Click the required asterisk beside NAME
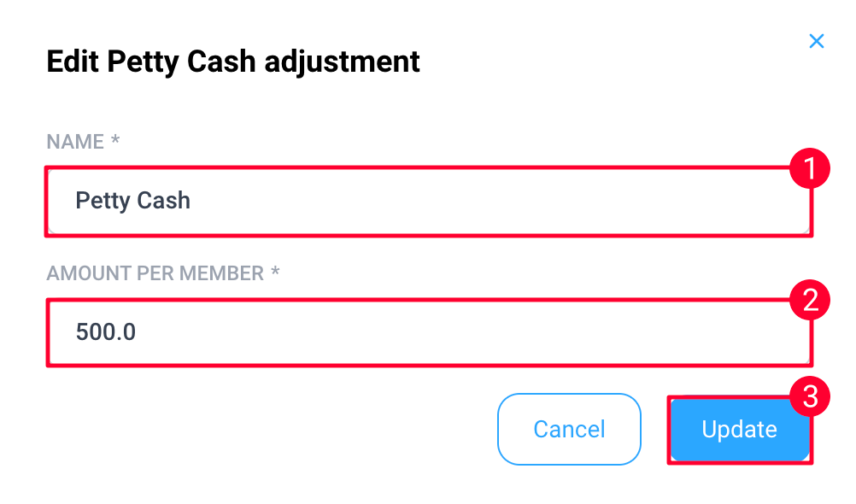856x504 pixels. (115, 140)
